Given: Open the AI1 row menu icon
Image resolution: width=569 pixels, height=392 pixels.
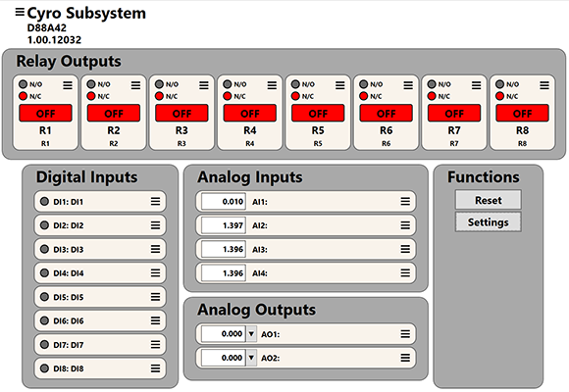Looking at the screenshot, I should point(405,201).
